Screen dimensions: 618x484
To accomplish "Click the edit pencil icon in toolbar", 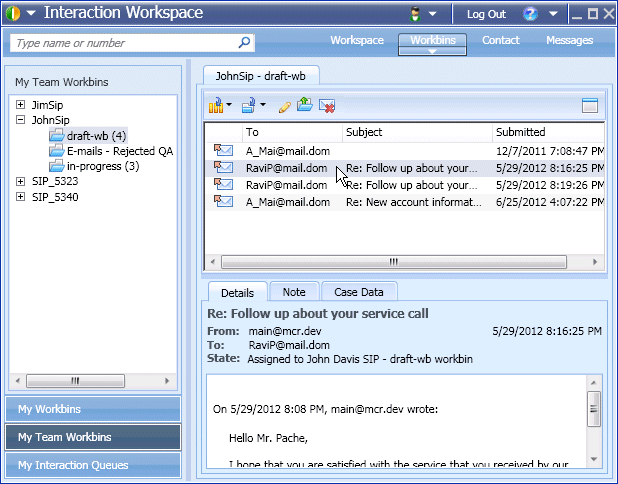I will tap(285, 105).
